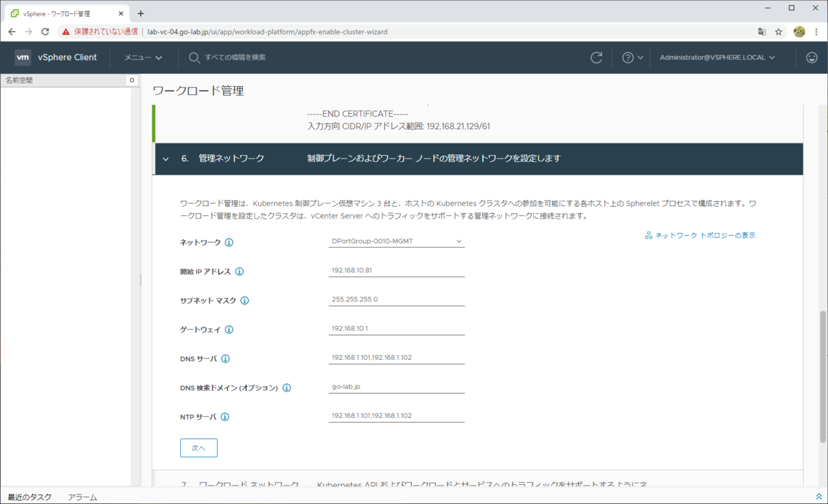Click info icon next to DNS 検索ドメイン

286,387
